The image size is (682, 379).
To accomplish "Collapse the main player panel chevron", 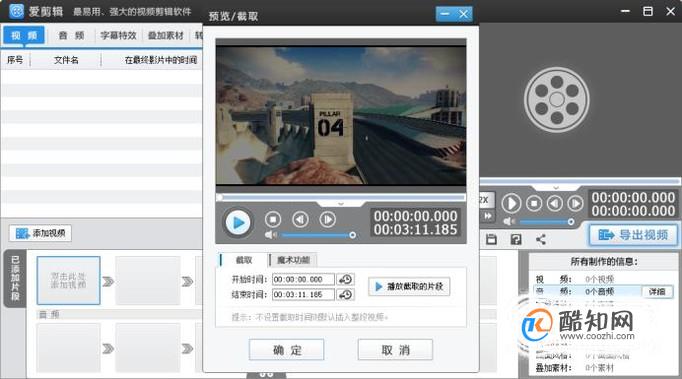I will pos(556,188).
